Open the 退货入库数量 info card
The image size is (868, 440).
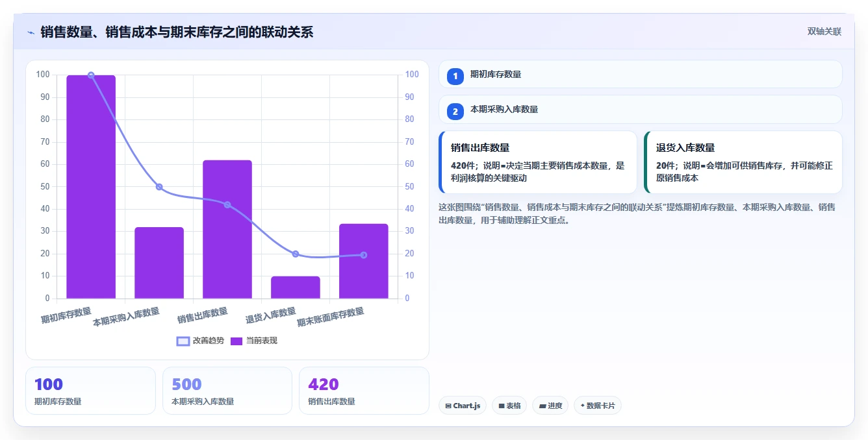pos(743,162)
